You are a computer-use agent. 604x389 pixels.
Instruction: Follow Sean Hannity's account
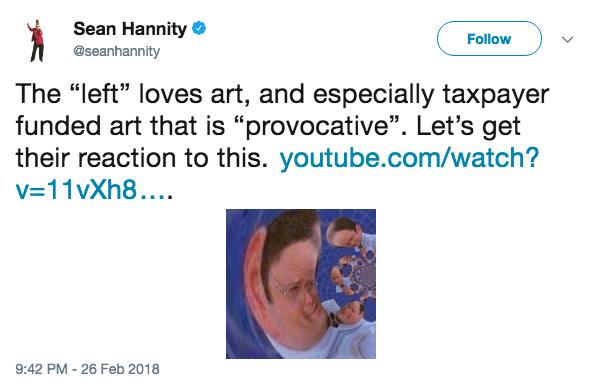(489, 39)
